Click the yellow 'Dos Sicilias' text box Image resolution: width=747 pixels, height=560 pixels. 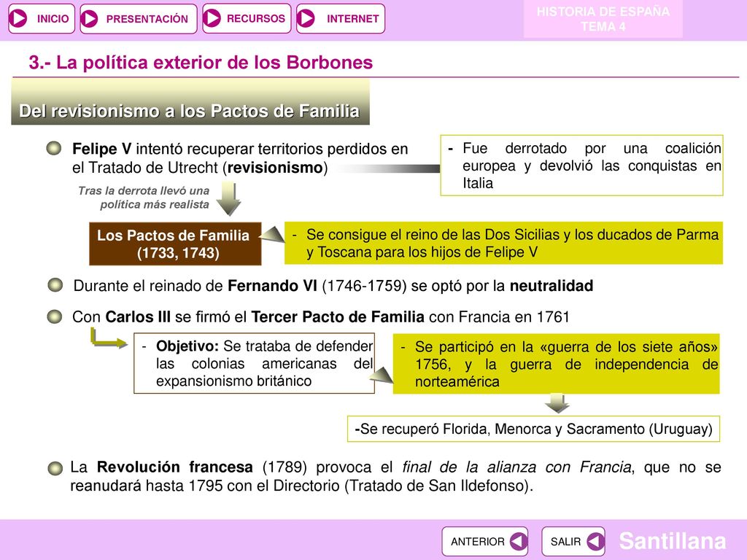[x=503, y=243]
